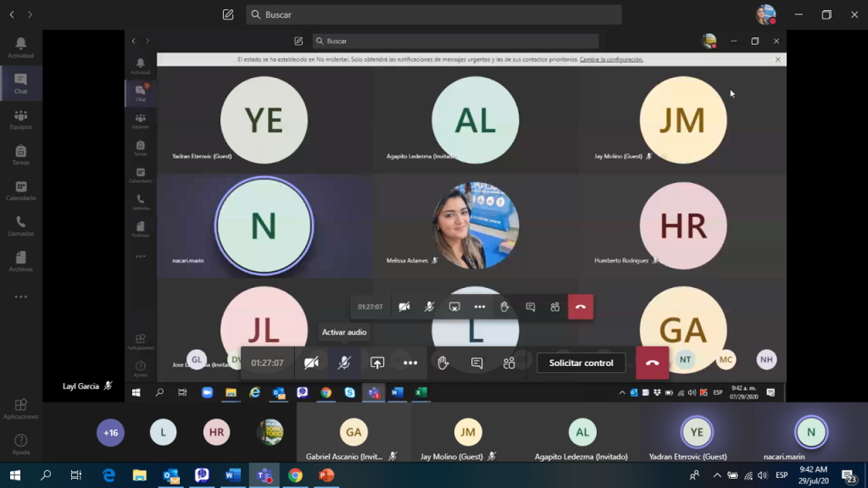Show participants from the large call toolbar

tap(509, 363)
